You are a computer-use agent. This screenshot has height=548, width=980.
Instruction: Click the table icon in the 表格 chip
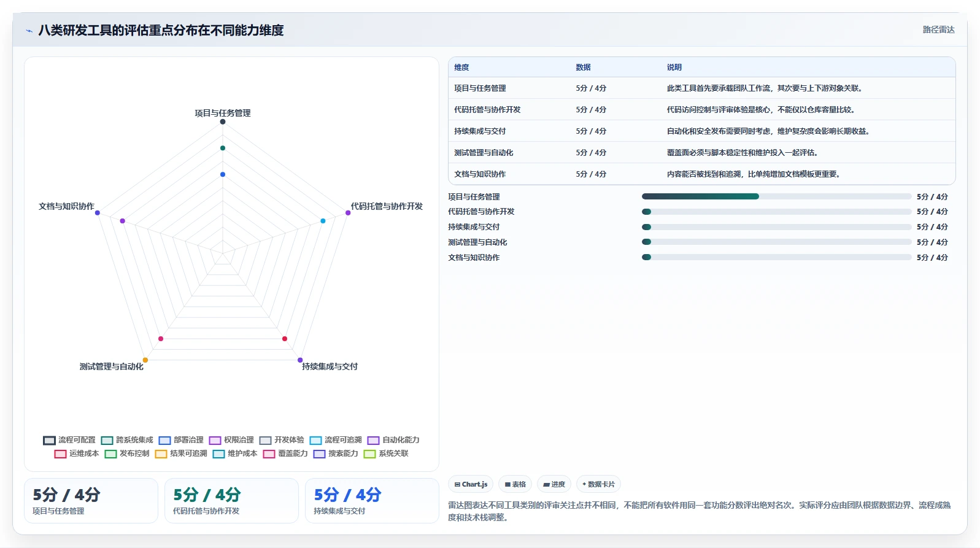coord(507,485)
